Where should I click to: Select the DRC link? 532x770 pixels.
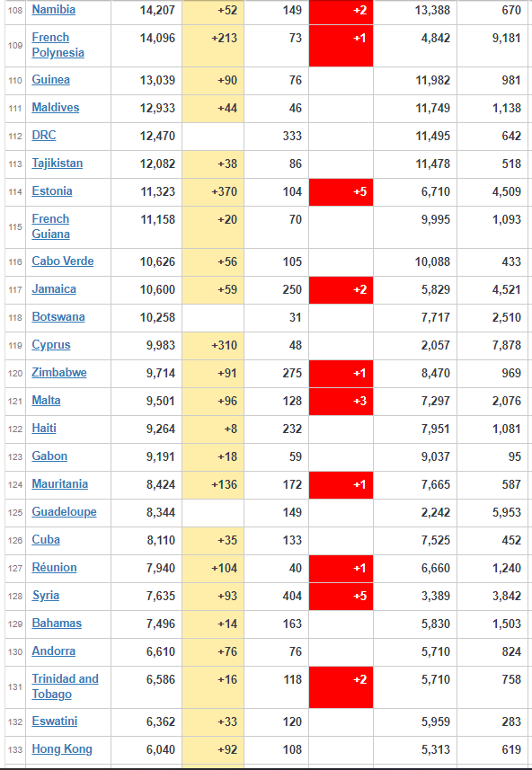click(44, 136)
